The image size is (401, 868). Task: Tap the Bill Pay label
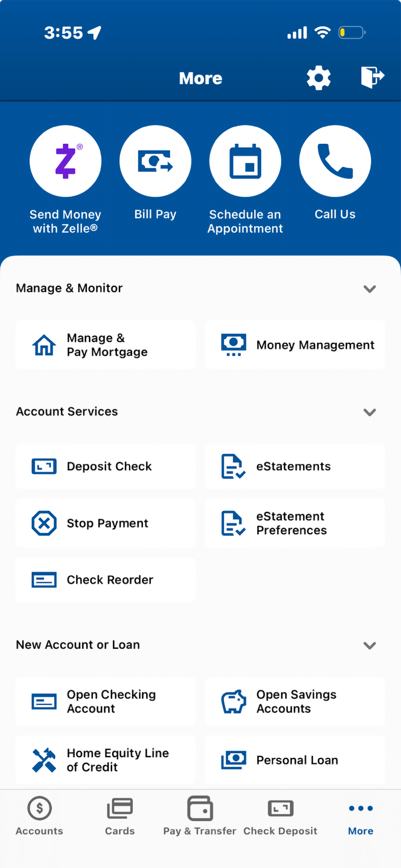pyautogui.click(x=155, y=214)
